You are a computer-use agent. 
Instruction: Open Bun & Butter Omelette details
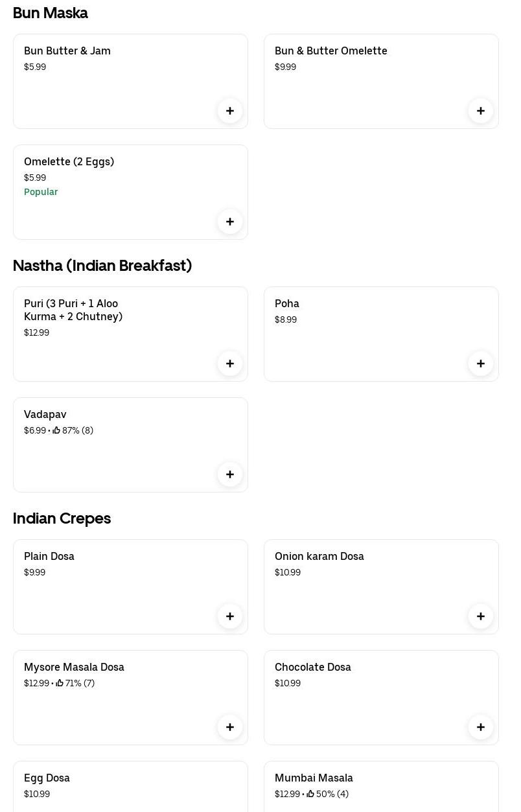(330, 51)
